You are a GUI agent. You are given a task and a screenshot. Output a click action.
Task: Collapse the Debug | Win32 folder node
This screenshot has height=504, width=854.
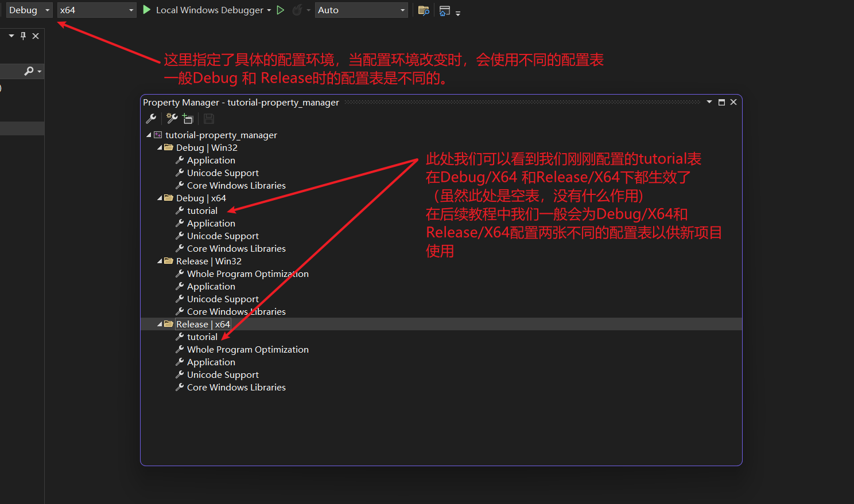[x=160, y=148]
